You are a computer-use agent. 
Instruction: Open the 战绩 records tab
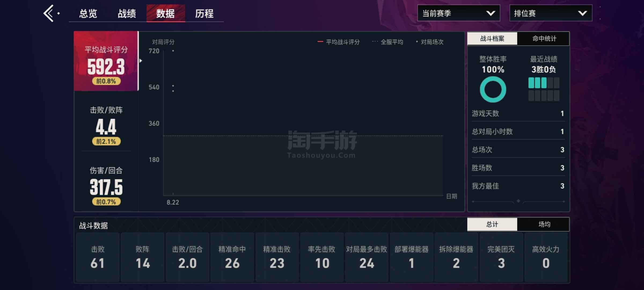pyautogui.click(x=127, y=13)
